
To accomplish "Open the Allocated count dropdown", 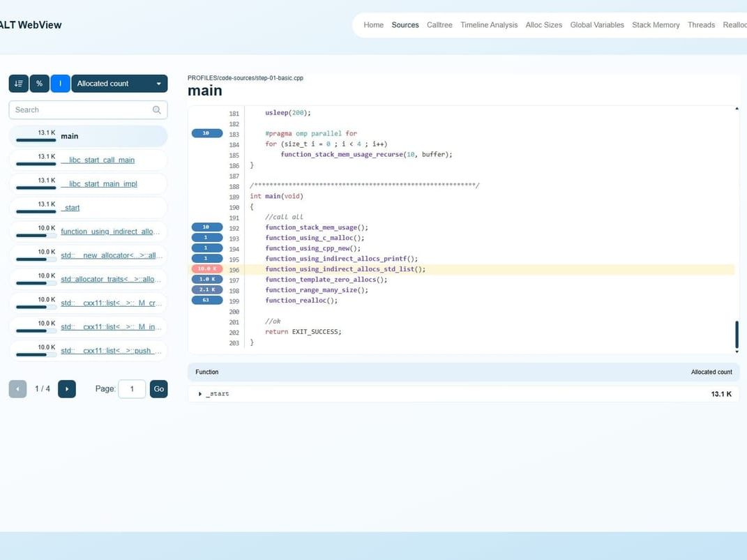I will pos(119,83).
